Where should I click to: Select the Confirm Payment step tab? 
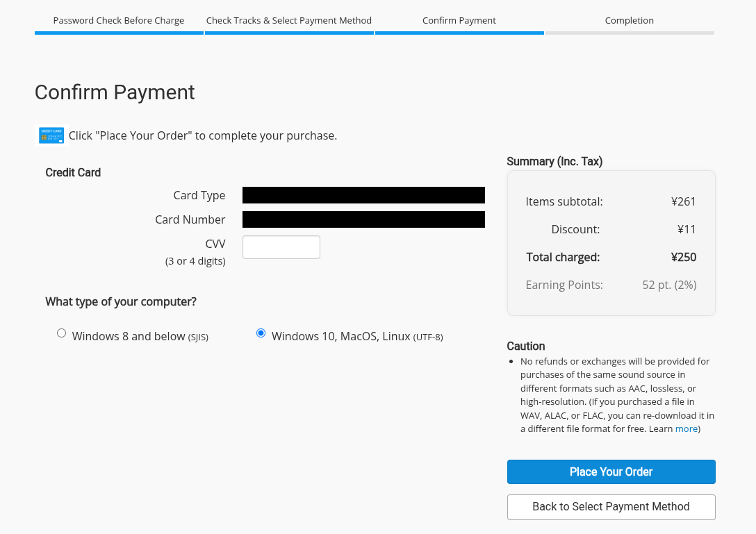pos(459,21)
